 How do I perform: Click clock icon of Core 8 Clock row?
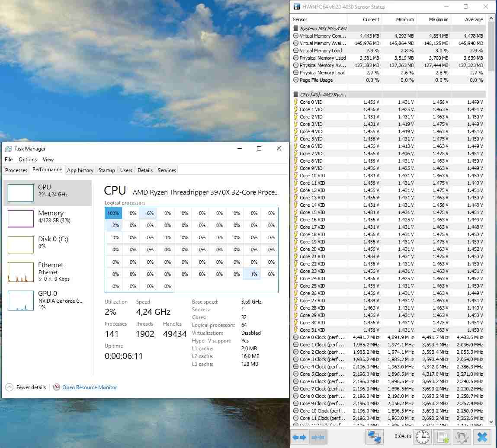pyautogui.click(x=296, y=396)
